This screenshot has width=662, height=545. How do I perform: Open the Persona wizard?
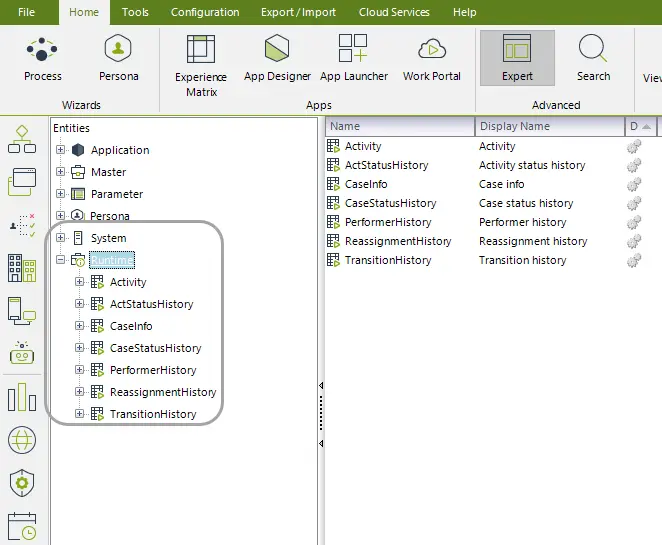point(118,59)
